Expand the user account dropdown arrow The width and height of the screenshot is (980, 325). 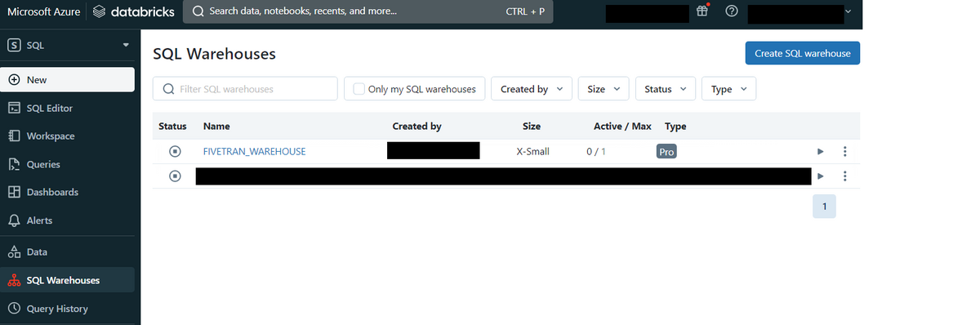click(847, 12)
